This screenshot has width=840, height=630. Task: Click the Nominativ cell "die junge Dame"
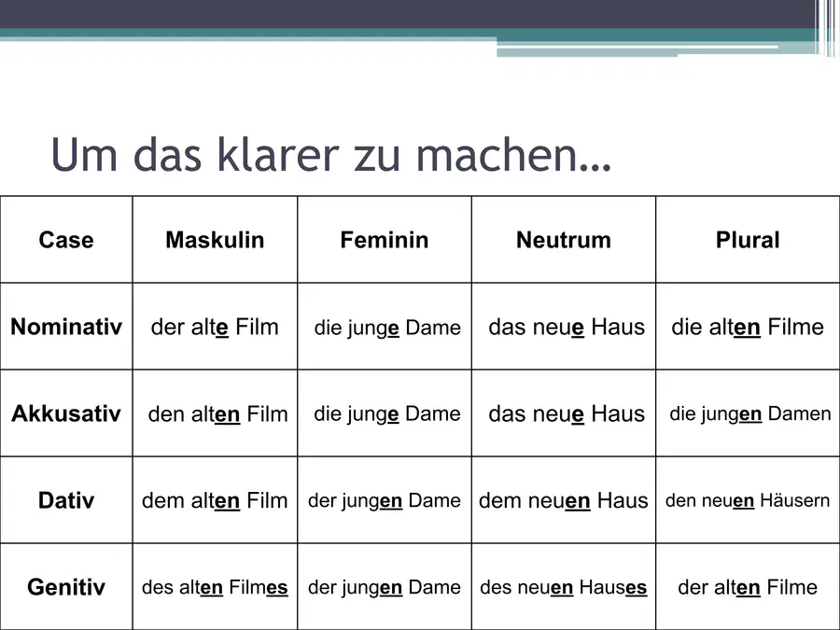385,327
